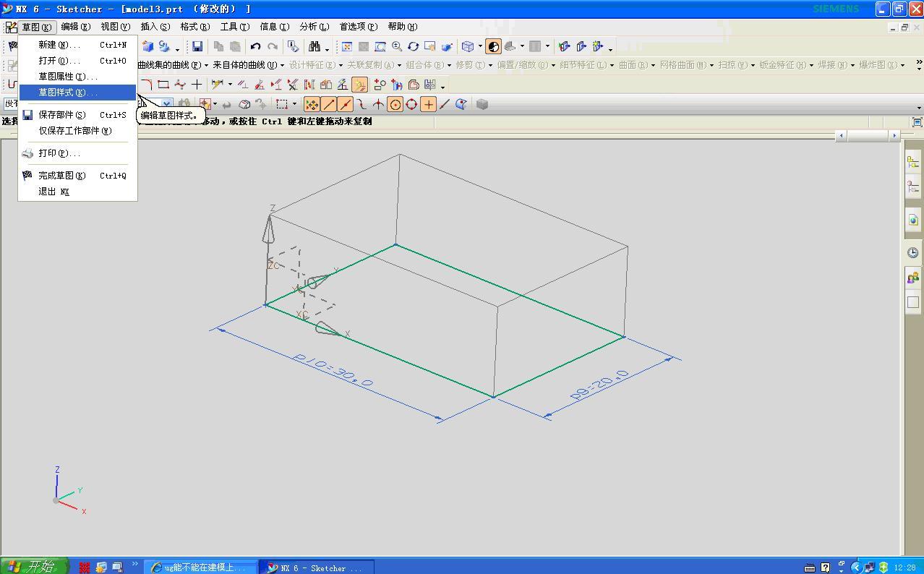Toggle the Arc Center snap option

click(x=395, y=104)
